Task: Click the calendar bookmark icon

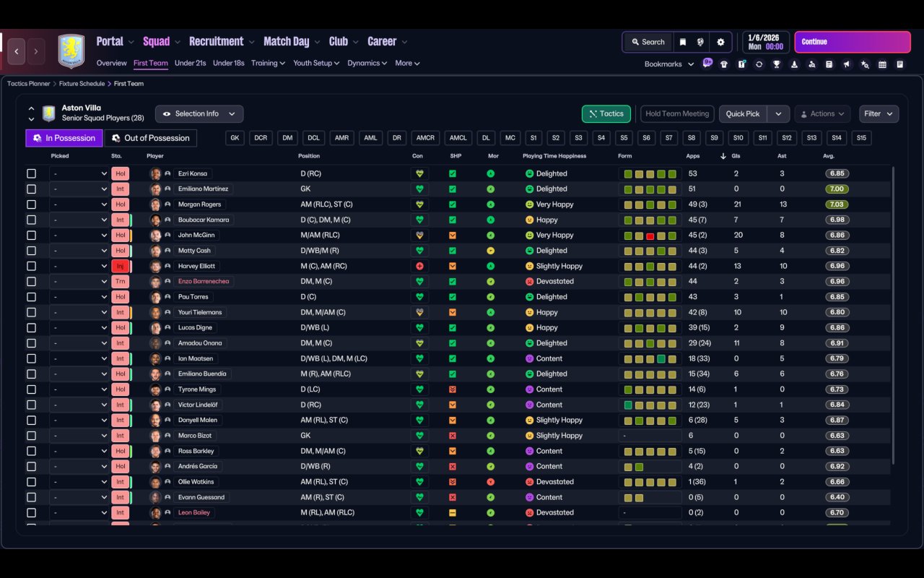Action: [882, 64]
